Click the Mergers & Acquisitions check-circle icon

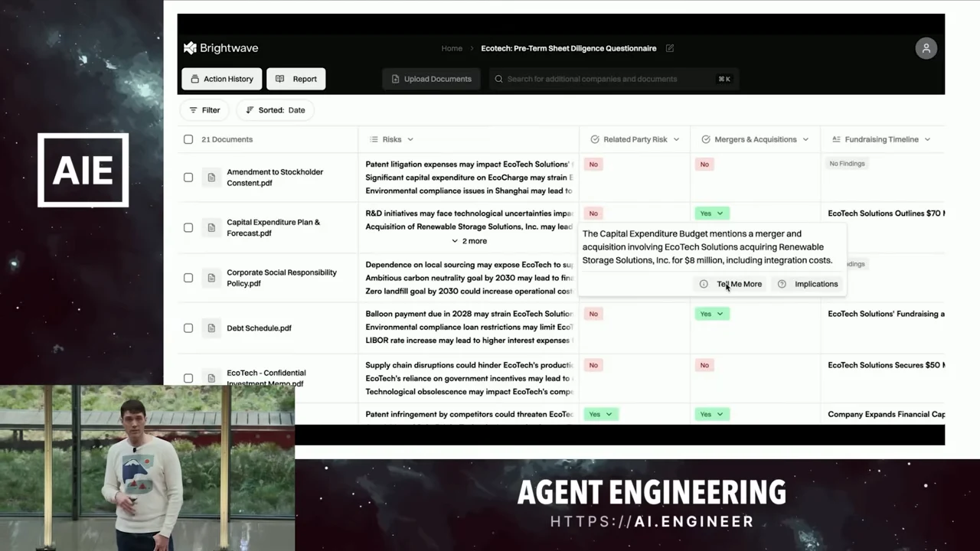[706, 139]
